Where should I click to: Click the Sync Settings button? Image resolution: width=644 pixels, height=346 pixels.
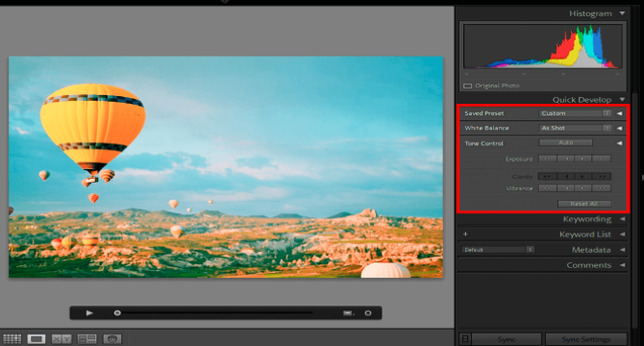point(586,339)
